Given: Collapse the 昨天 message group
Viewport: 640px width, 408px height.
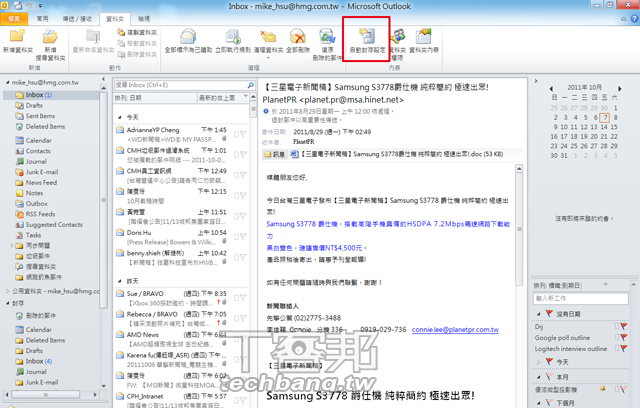Looking at the screenshot, I should coord(119,281).
